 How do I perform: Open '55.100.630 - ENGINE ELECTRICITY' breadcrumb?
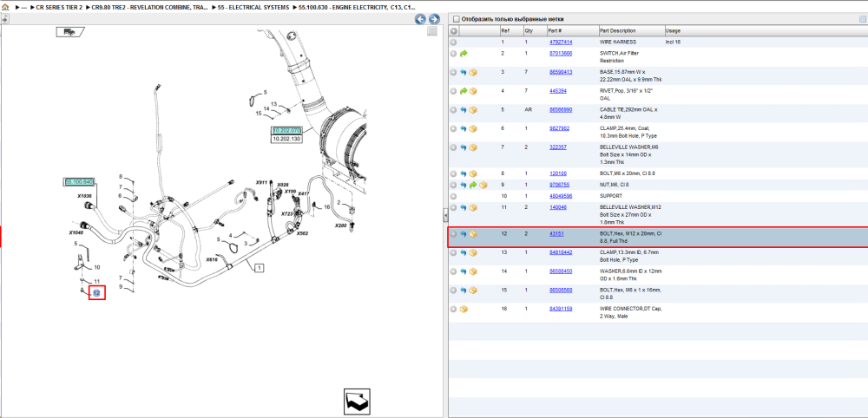357,8
